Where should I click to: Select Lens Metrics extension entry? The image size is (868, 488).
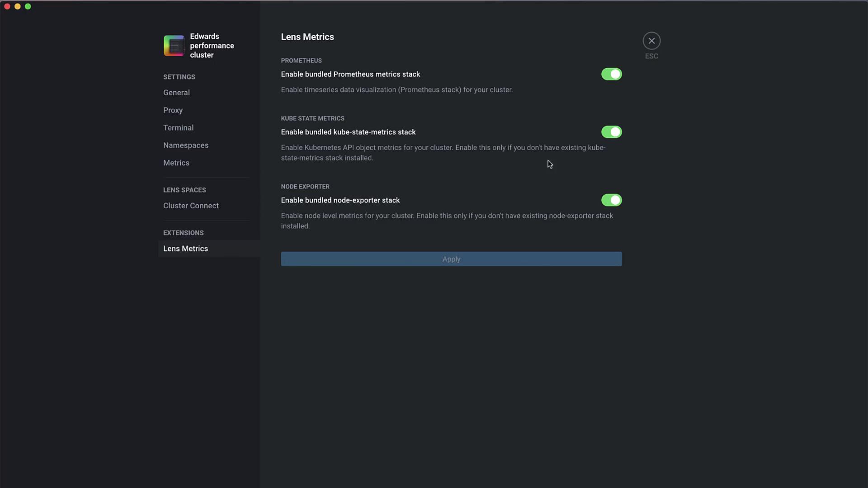185,249
